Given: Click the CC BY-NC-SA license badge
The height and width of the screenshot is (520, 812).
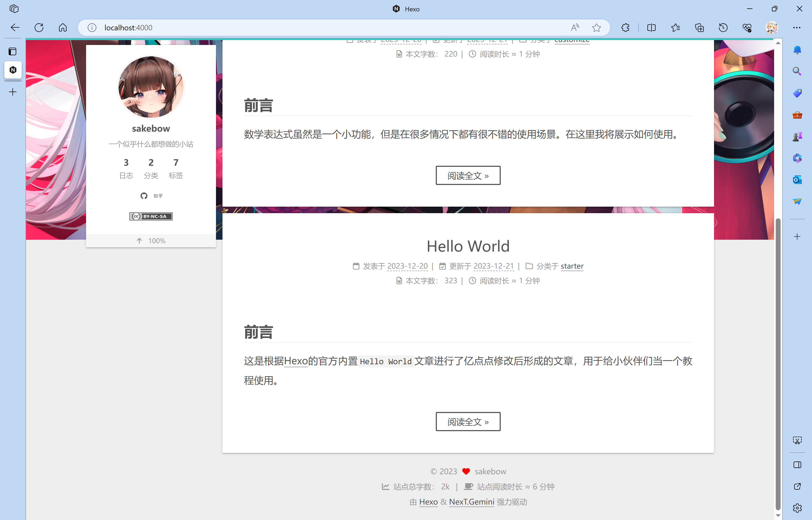Looking at the screenshot, I should [151, 216].
